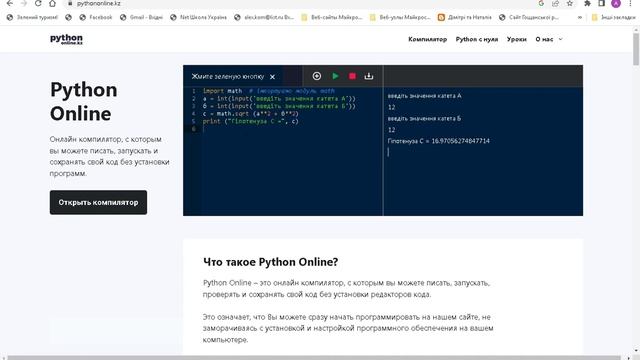Open the Інші закладки folder
This screenshot has width=640, height=360.
tap(613, 17)
